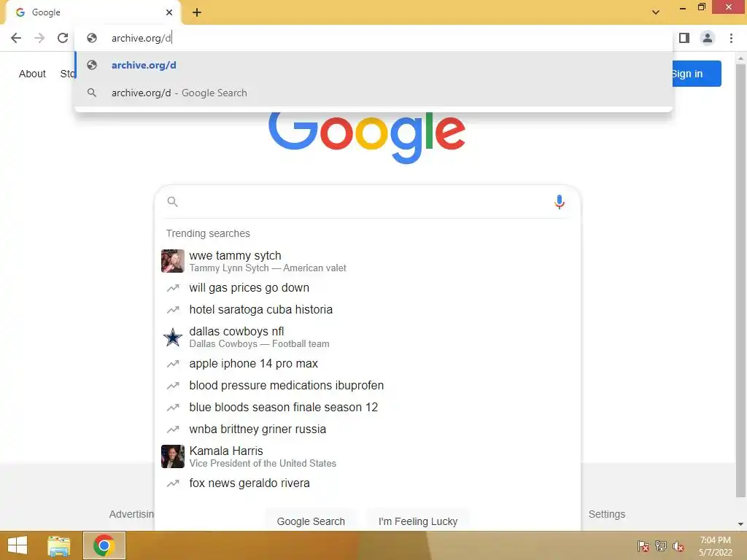Open the taskbar clock 7:04 PM

[715, 546]
